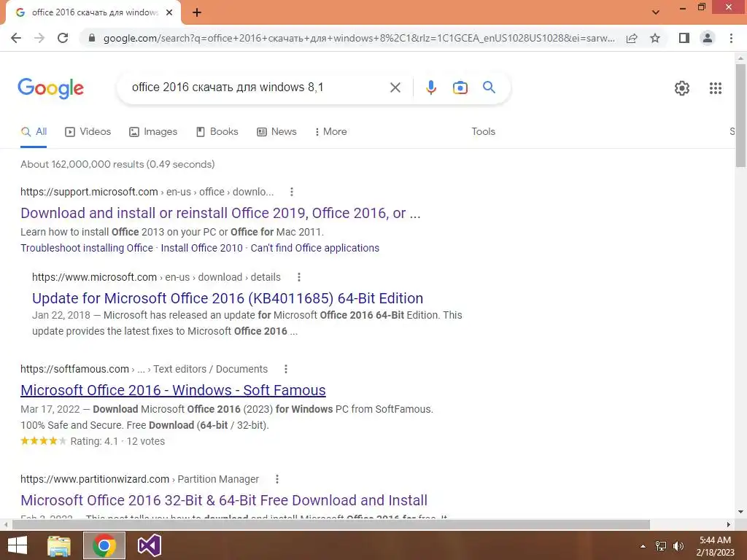Switch to Books results tab

click(x=217, y=132)
